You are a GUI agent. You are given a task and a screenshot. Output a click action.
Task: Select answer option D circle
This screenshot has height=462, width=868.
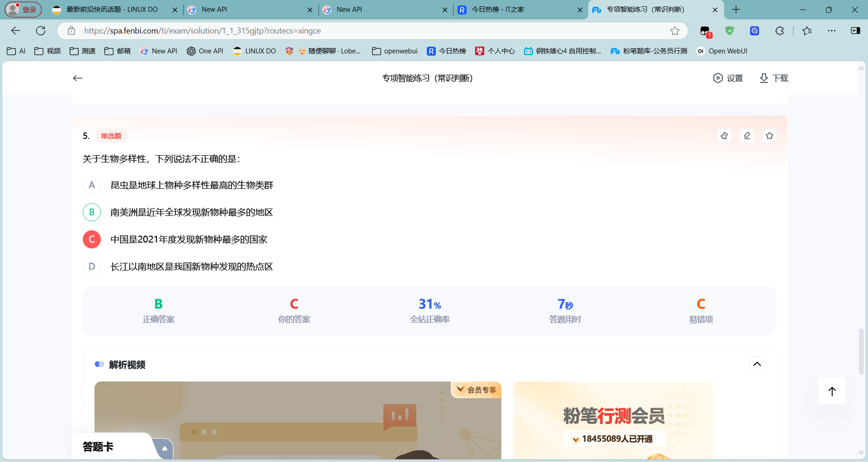pyautogui.click(x=92, y=267)
